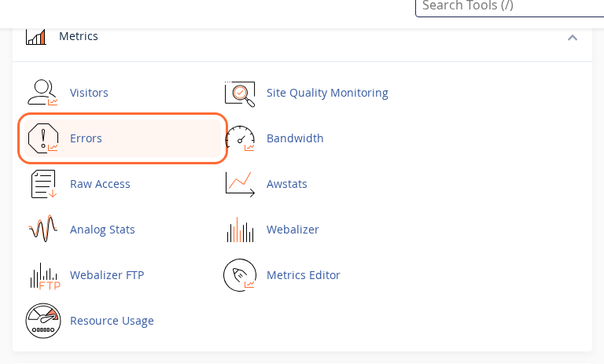Click the Visitors icon

point(42,93)
